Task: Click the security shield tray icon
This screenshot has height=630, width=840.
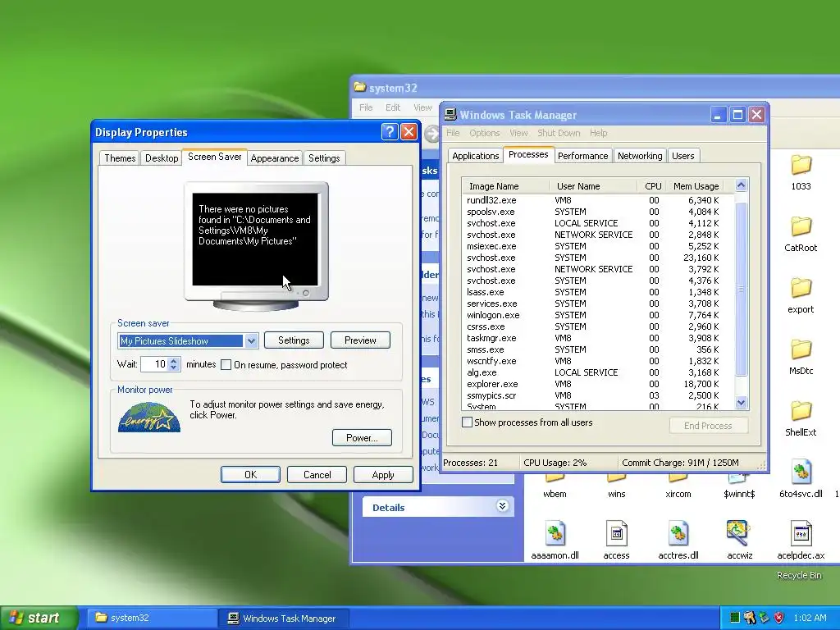Action: [778, 618]
